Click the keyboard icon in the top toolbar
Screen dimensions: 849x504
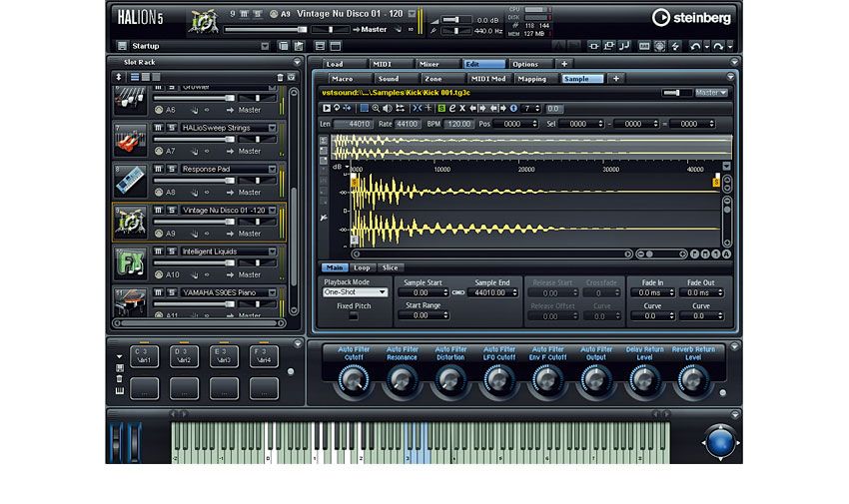644,47
